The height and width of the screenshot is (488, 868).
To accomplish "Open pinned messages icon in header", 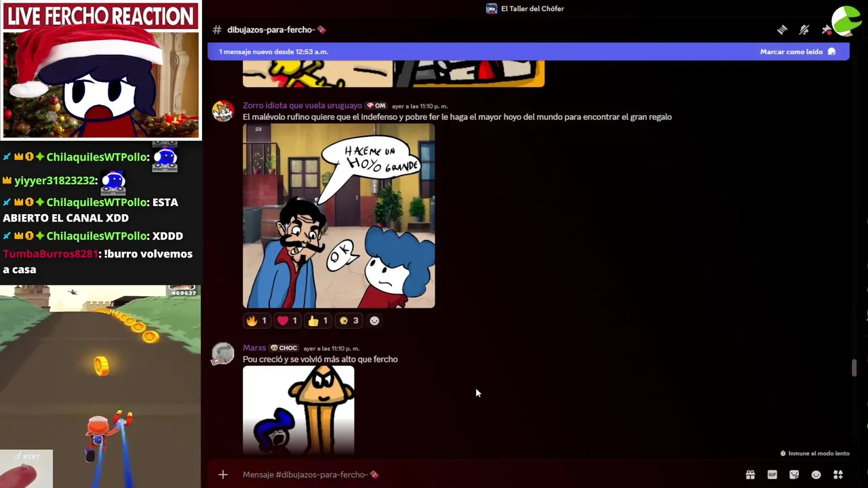I will pos(826,30).
